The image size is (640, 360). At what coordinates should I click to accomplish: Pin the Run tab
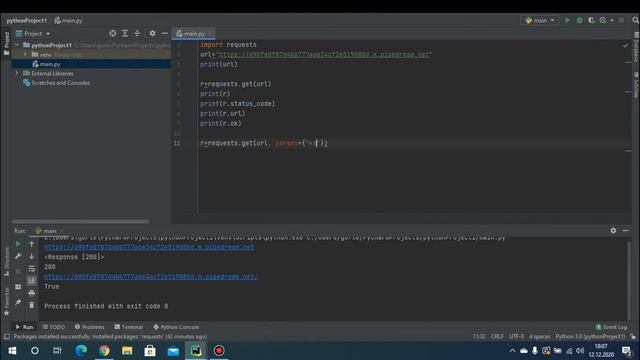click(x=18, y=302)
